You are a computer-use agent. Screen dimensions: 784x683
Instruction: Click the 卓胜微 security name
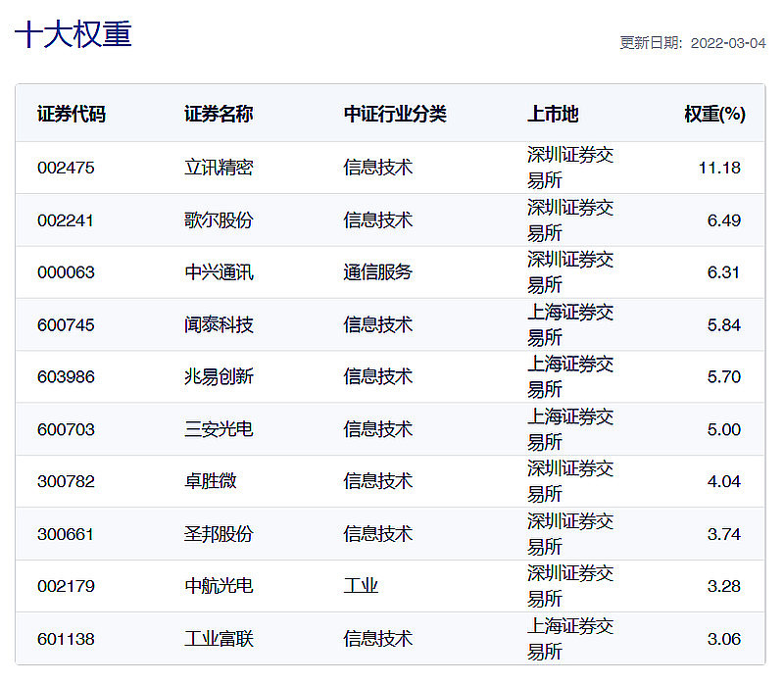(210, 481)
